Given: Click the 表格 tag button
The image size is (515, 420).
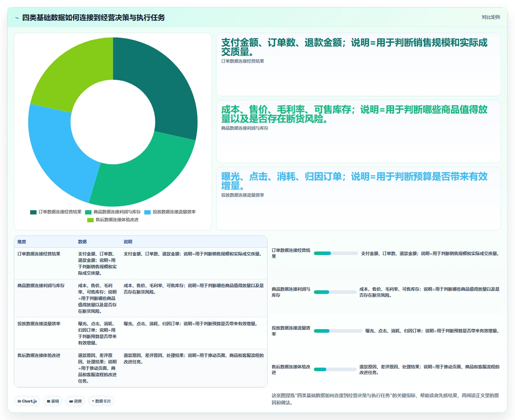Looking at the screenshot, I should tap(53, 401).
